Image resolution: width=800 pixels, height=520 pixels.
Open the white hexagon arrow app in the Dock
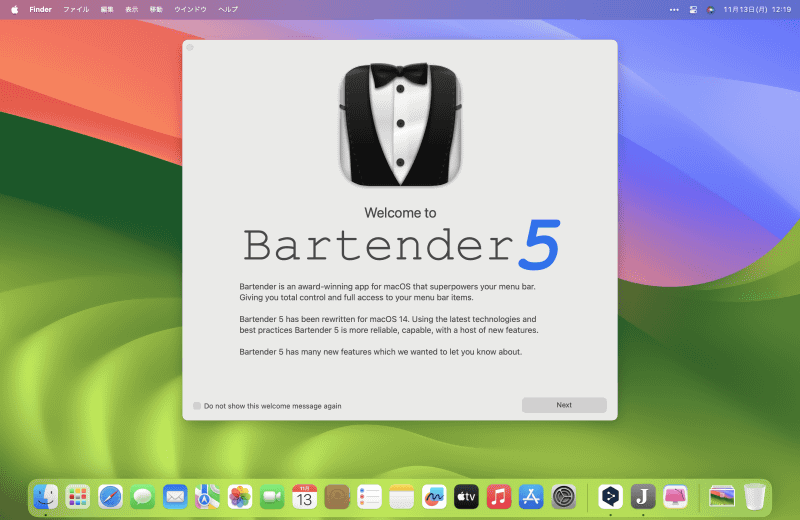[x=611, y=497]
